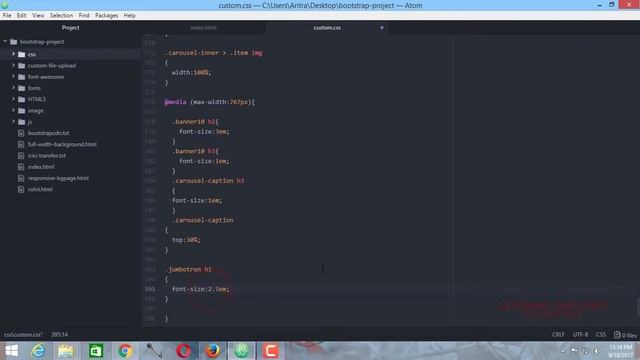Open File Explorer from taskbar
Screen dimensions: 640x360
tap(65, 351)
